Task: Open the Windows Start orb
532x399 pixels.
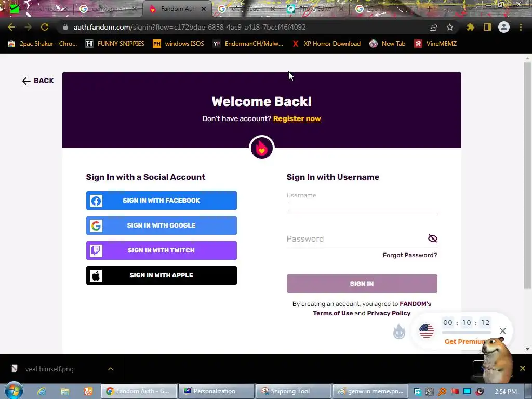Action: [x=14, y=391]
